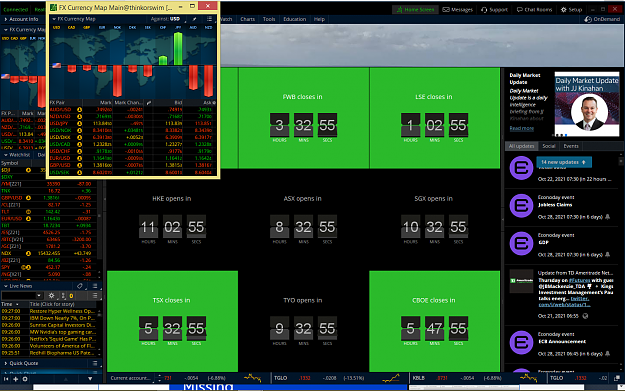625x391 pixels.
Task: Open Messages from top bar
Action: [458, 10]
